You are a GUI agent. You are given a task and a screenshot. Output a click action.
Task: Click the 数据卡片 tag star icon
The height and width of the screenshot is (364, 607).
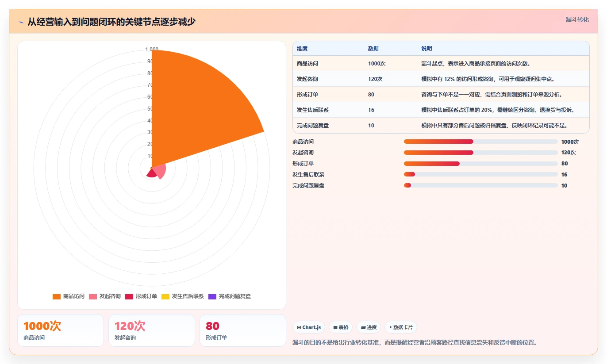click(x=390, y=328)
